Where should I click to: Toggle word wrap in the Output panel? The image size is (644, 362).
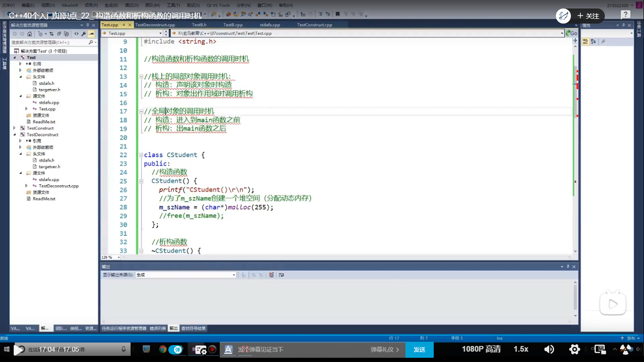(x=281, y=275)
